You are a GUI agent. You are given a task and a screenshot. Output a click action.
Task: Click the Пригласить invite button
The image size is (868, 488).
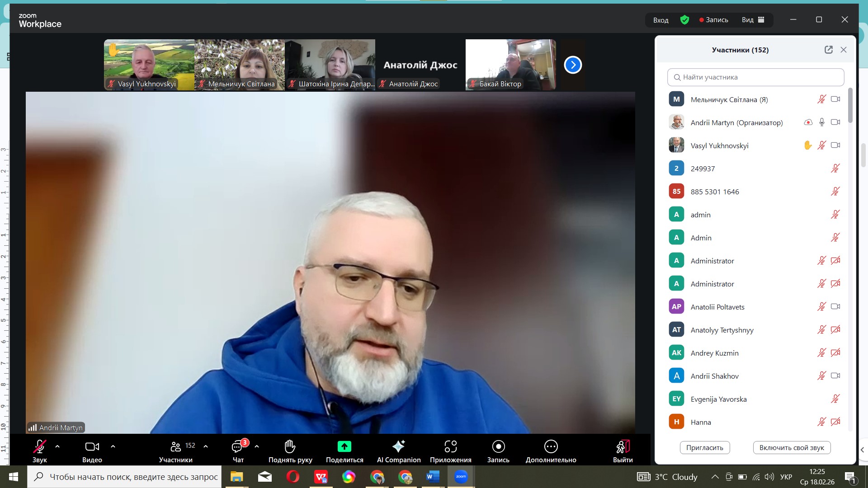tap(704, 447)
